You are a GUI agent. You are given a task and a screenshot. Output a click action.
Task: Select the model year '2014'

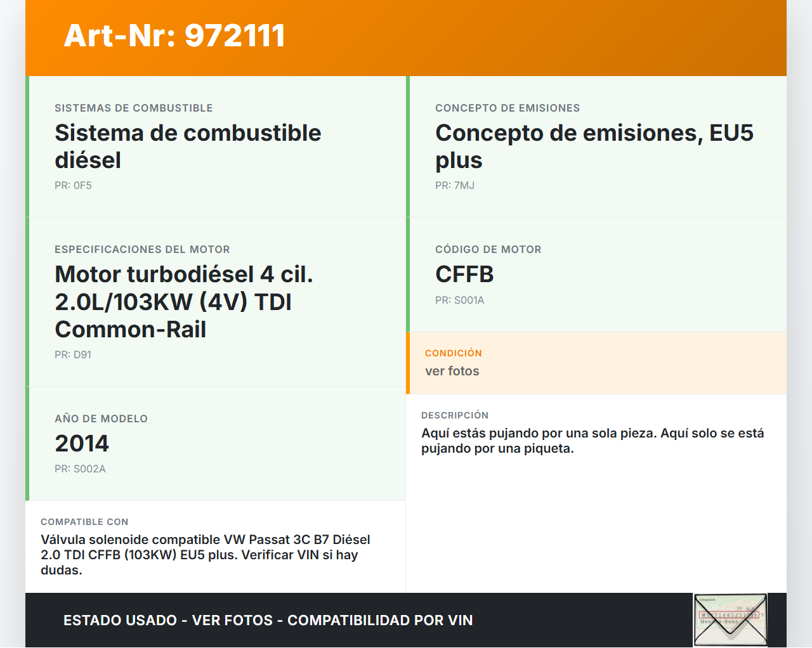coord(82,444)
